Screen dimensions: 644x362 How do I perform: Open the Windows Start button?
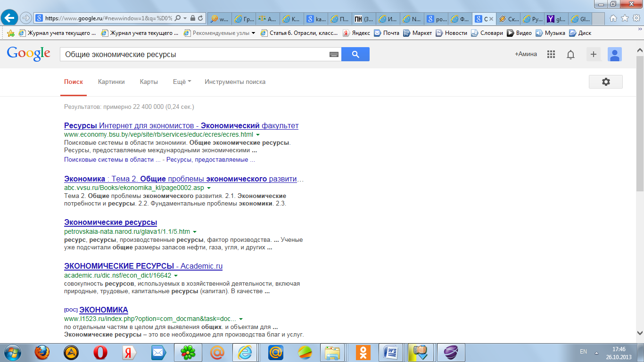pos(12,352)
